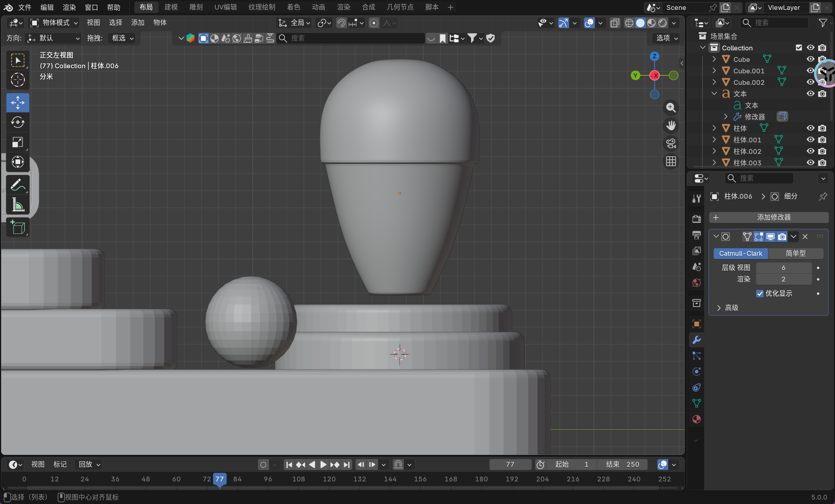The height and width of the screenshot is (504, 835).
Task: Select the 简单型 subdivision type
Action: coord(795,253)
